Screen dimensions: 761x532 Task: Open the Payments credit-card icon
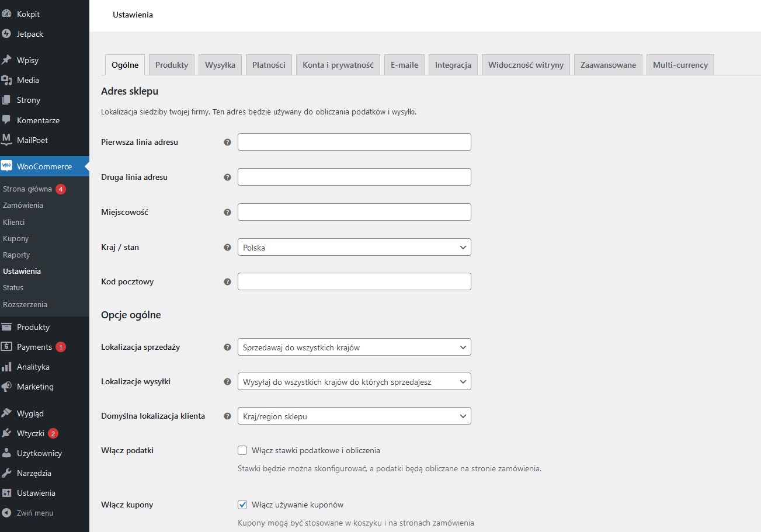pos(7,346)
